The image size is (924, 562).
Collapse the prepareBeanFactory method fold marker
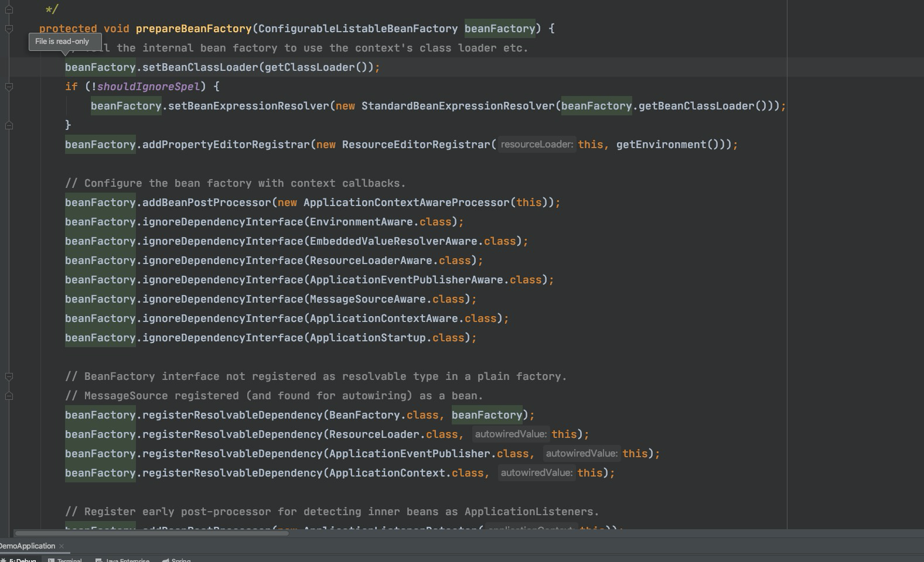[9, 29]
